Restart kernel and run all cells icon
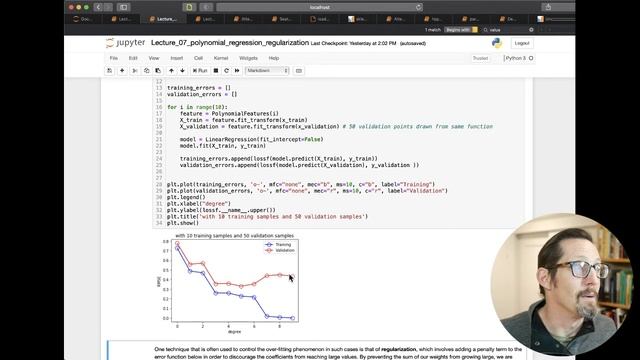This screenshot has width=640, height=360. pos(237,71)
